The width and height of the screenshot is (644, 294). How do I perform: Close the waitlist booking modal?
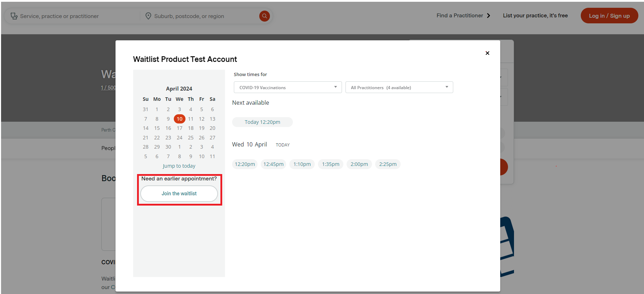point(487,53)
